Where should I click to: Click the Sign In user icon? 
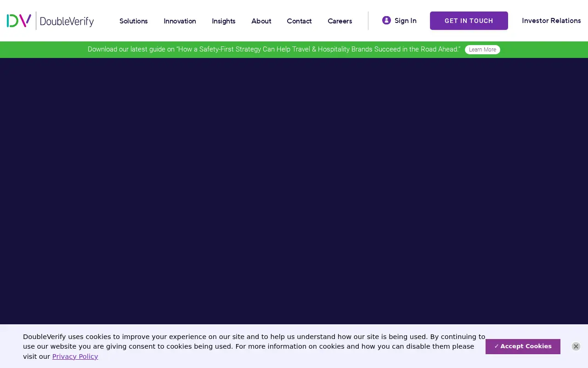386,20
